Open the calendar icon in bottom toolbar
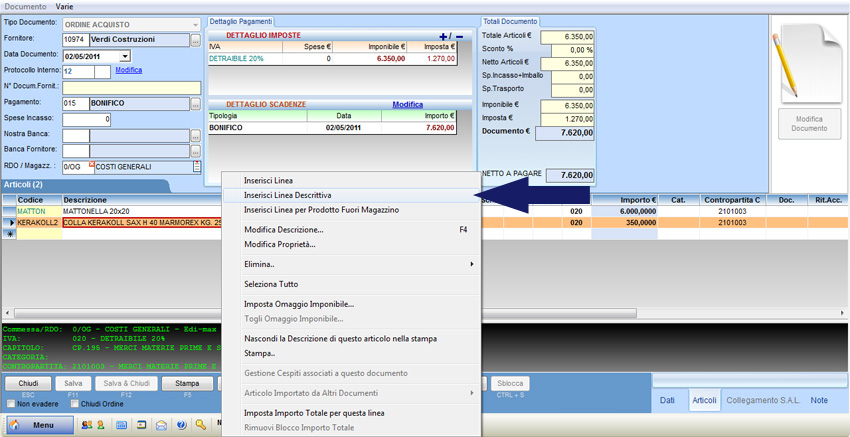The height and width of the screenshot is (437, 850). click(x=121, y=425)
